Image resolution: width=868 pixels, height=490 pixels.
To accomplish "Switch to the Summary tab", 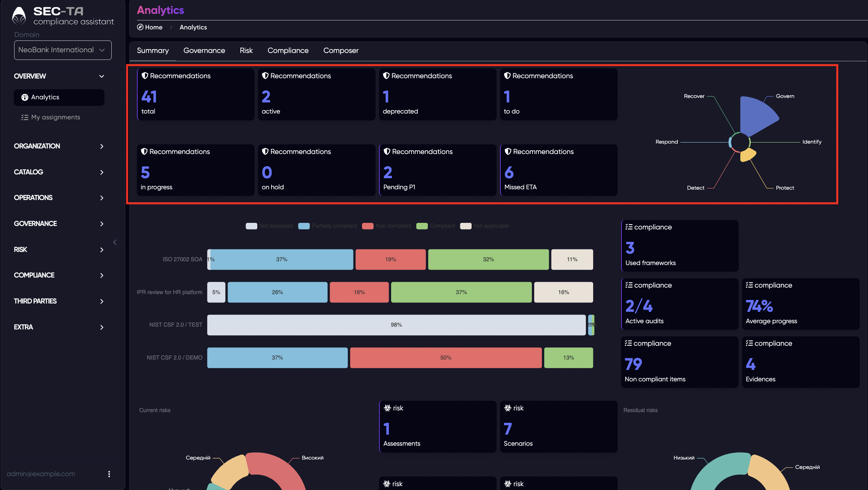I will pos(153,51).
